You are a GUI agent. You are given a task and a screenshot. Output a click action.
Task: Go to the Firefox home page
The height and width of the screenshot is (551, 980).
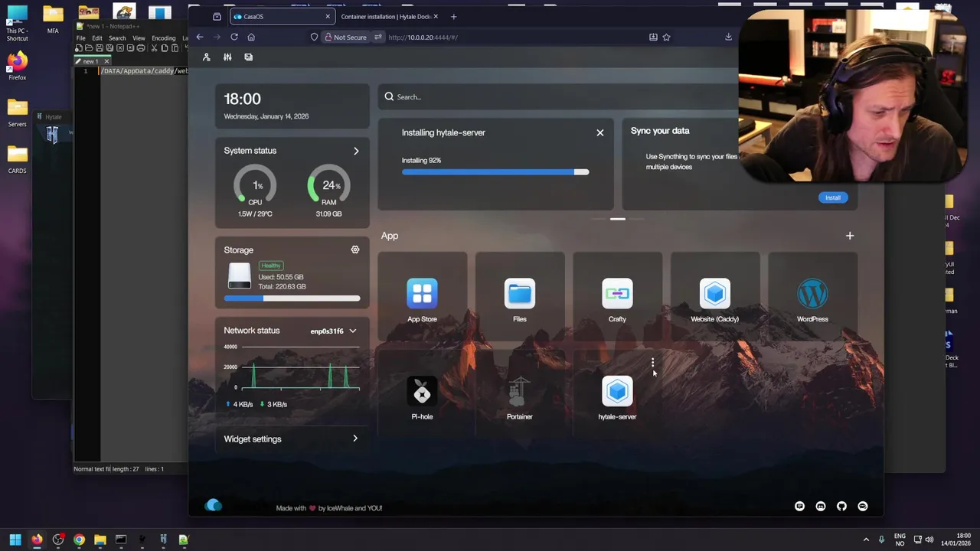tap(251, 37)
